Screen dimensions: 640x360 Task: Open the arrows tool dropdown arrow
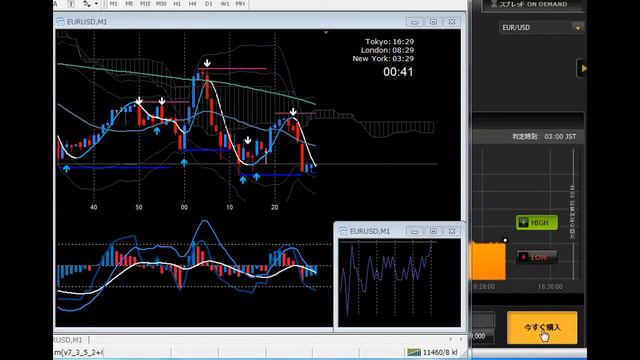[x=96, y=4]
